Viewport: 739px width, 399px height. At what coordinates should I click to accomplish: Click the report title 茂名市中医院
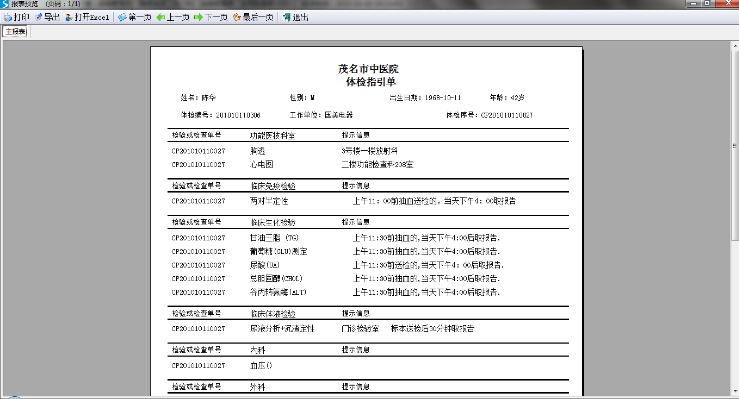coord(368,69)
